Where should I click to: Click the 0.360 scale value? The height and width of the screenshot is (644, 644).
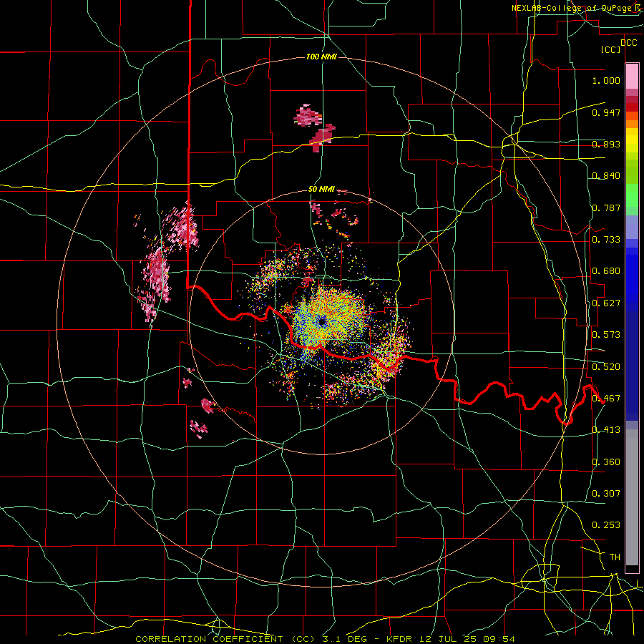606,462
